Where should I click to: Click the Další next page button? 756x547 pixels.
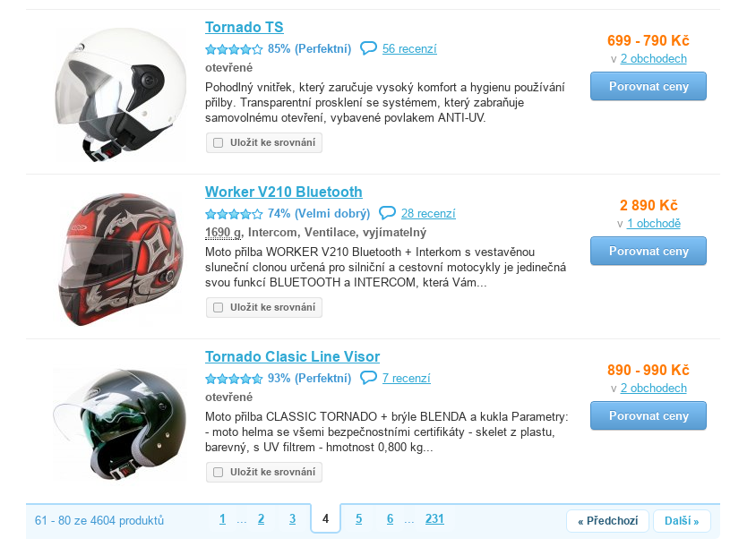pos(682,521)
